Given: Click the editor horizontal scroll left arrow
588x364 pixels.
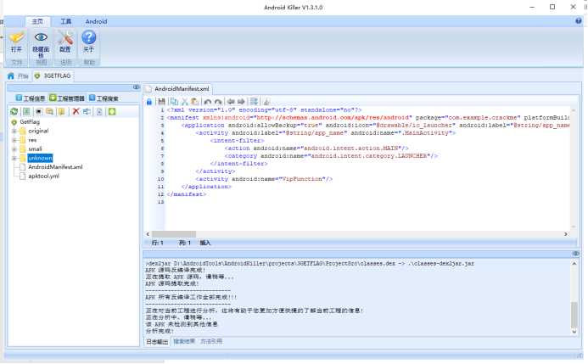Looking at the screenshot, I should (148, 234).
